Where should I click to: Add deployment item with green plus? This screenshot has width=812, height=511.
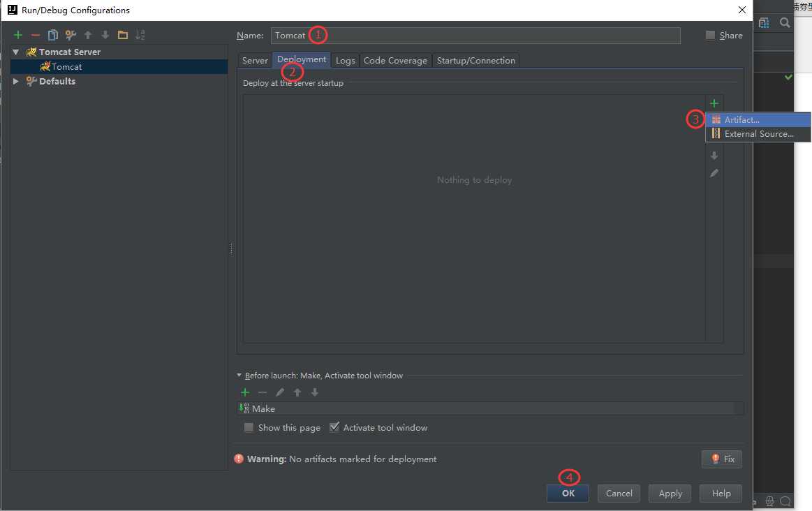click(x=714, y=103)
